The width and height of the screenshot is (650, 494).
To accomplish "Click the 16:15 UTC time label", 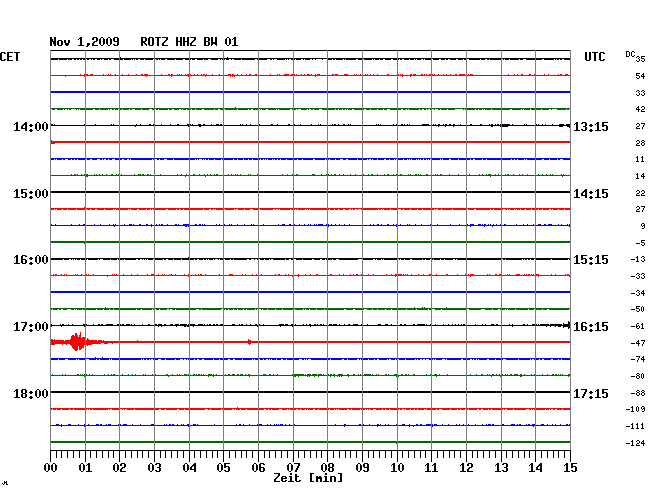I will coord(591,327).
